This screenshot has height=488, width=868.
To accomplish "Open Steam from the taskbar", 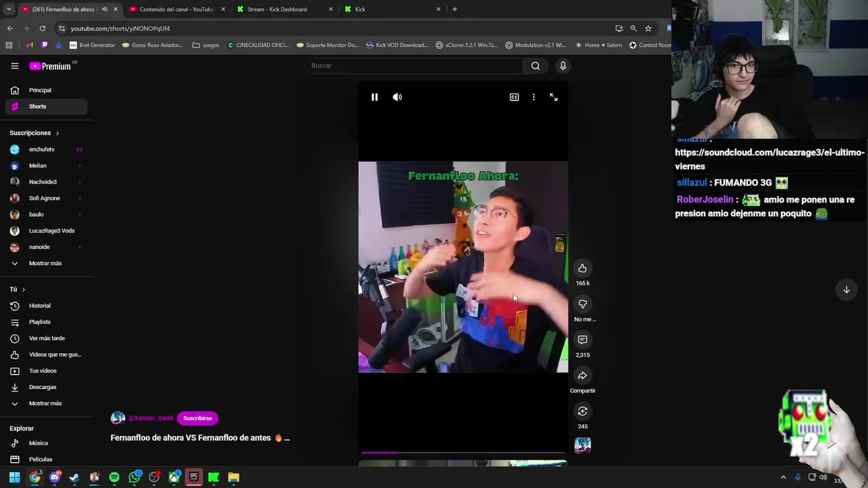I will (x=74, y=477).
